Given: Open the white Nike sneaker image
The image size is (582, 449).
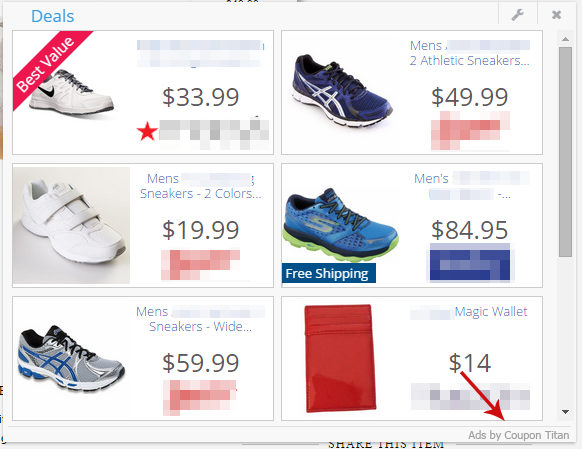Looking at the screenshot, I should coord(72,93).
